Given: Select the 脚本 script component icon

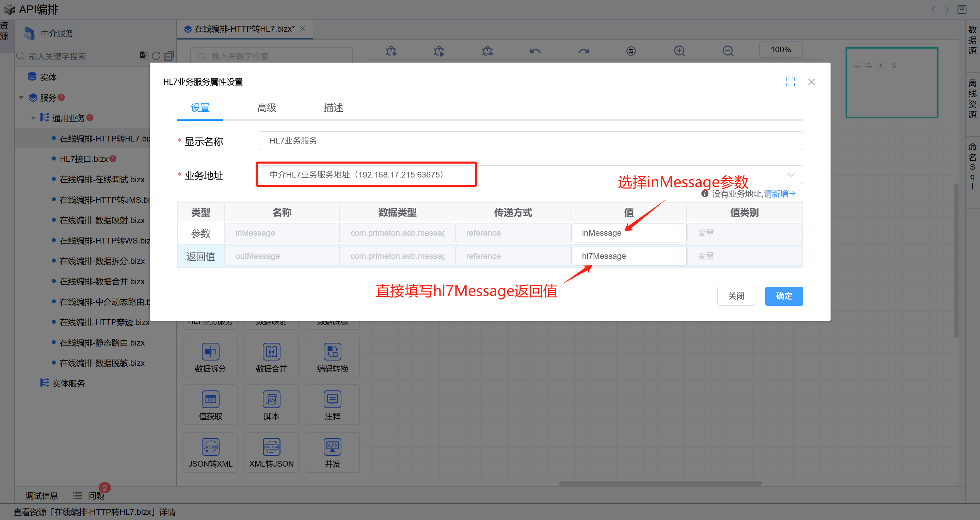Looking at the screenshot, I should [271, 400].
